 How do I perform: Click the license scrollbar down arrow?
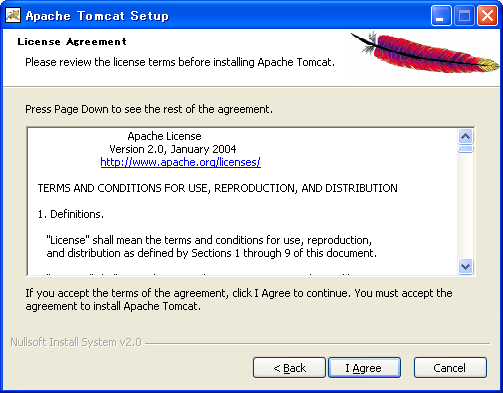click(x=465, y=266)
